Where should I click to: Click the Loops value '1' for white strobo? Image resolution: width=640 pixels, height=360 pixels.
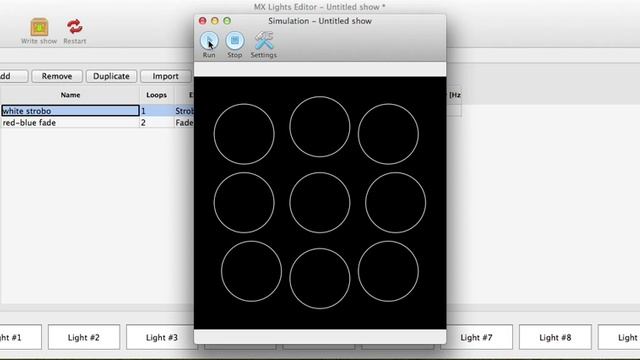click(x=157, y=111)
